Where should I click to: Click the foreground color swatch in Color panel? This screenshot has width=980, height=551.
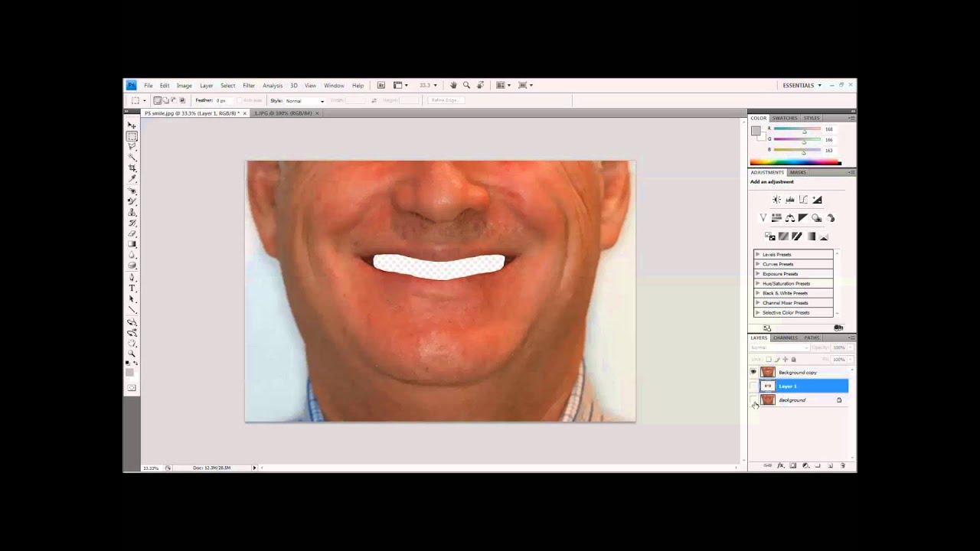(x=756, y=131)
